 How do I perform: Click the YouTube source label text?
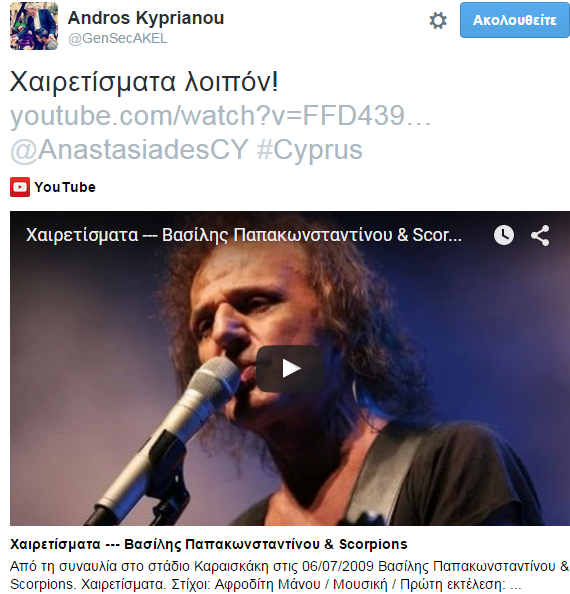tap(65, 187)
